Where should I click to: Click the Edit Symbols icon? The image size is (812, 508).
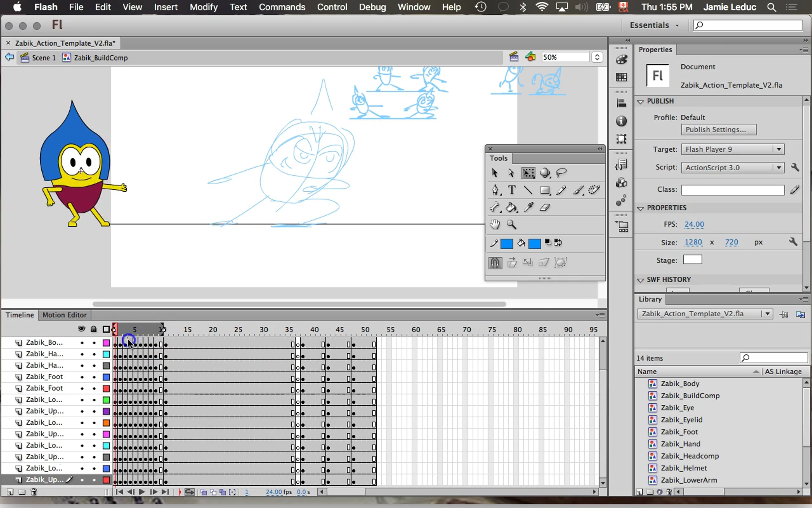click(x=530, y=57)
